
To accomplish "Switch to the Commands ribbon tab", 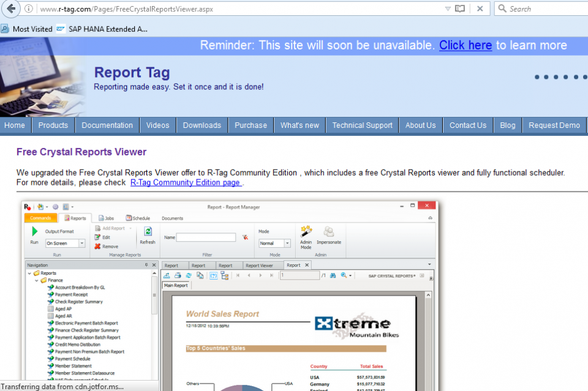I will point(40,218).
